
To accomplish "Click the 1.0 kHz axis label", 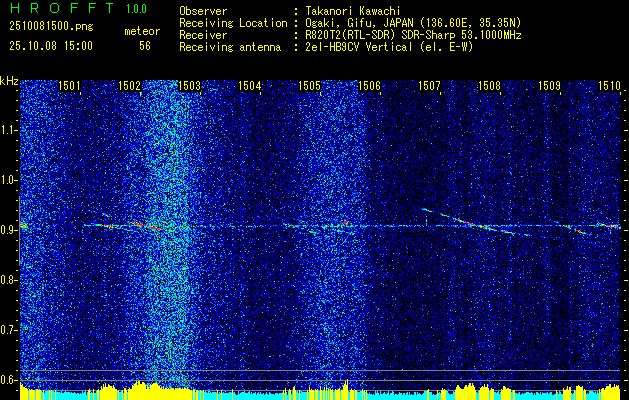I will (8, 181).
